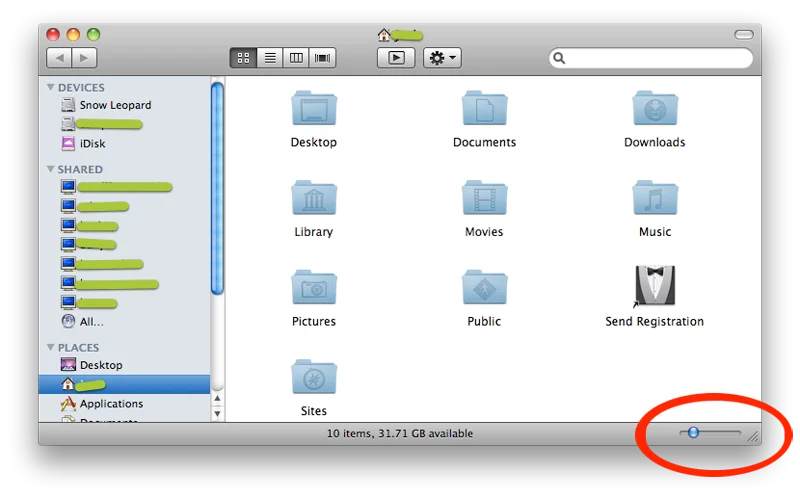This screenshot has width=800, height=498.
Task: Collapse the DEVICES section
Action: coord(51,87)
